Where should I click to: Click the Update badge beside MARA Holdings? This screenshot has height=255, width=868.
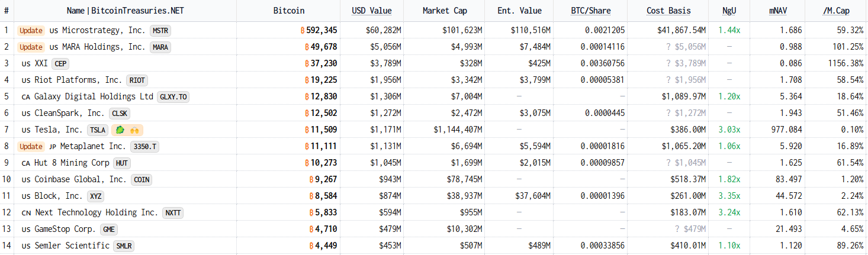click(x=31, y=47)
